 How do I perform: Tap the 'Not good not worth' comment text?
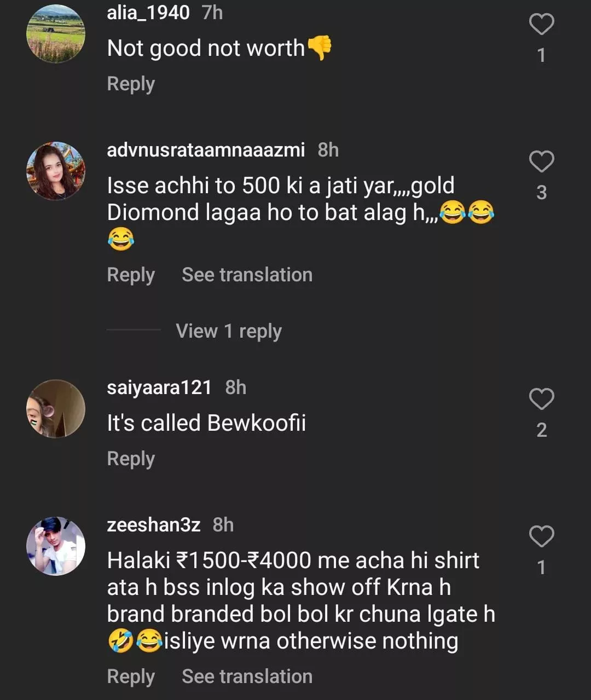coord(206,48)
